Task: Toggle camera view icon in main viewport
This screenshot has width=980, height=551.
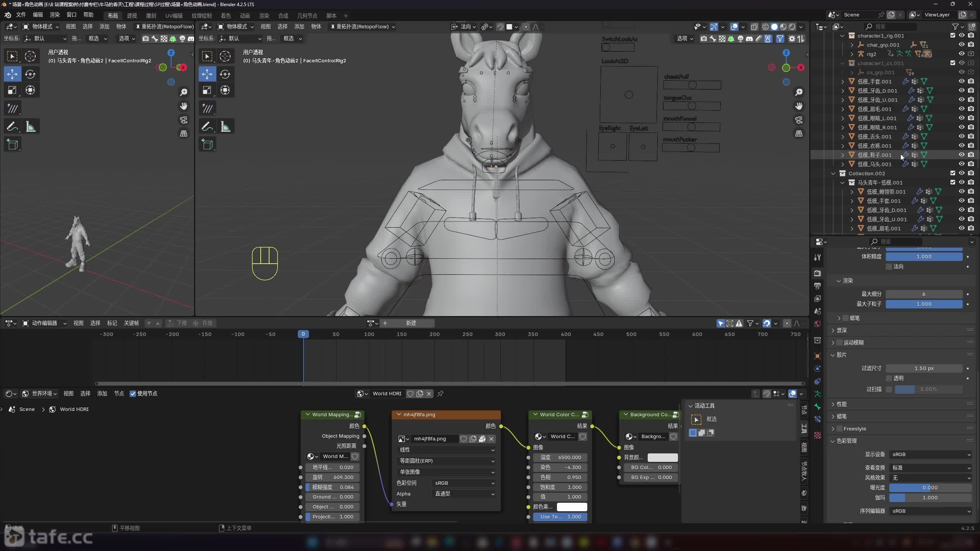Action: click(x=799, y=120)
